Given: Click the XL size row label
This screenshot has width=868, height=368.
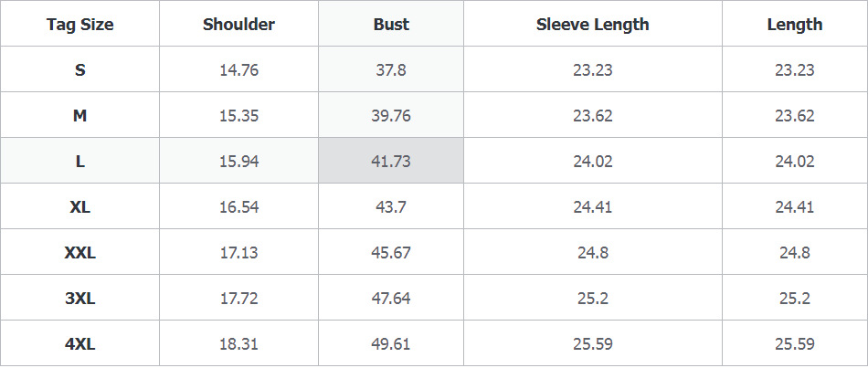Looking at the screenshot, I should tap(80, 207).
